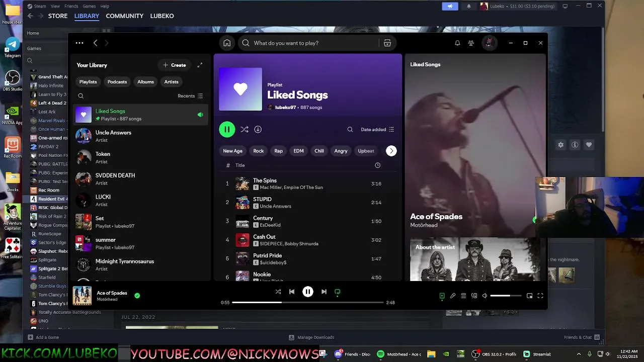Toggle Steam Big Picture announcement button
This screenshot has width=644, height=362.
pyautogui.click(x=450, y=6)
